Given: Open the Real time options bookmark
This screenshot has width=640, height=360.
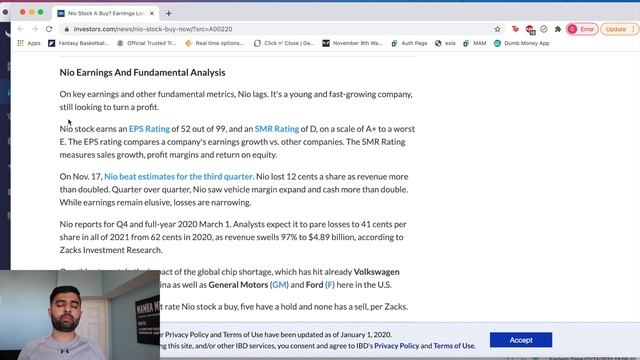Looking at the screenshot, I should pos(215,43).
